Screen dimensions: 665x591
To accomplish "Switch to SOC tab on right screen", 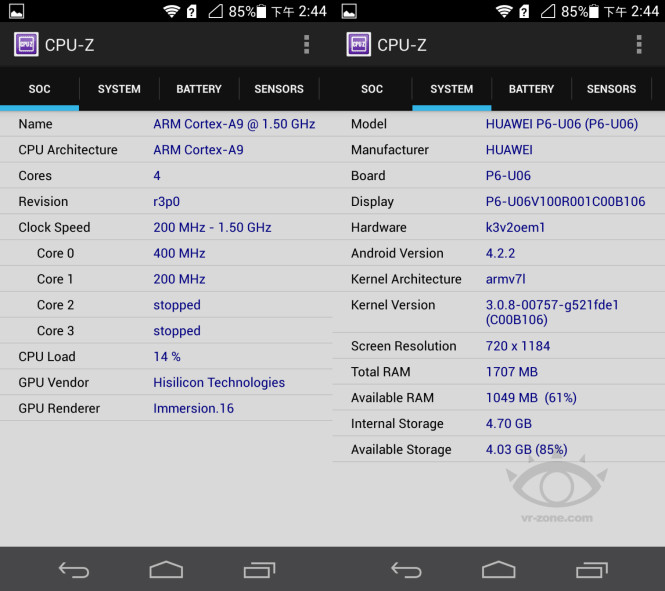I will pos(372,89).
